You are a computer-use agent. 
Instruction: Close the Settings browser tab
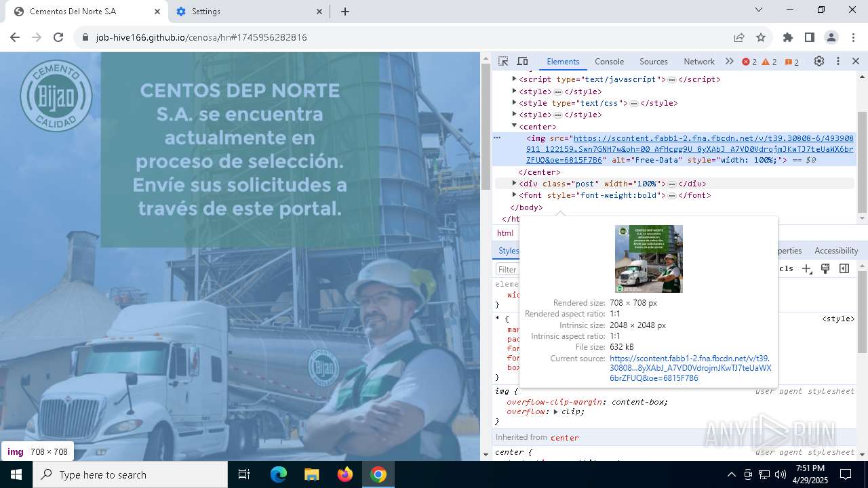(x=319, y=12)
